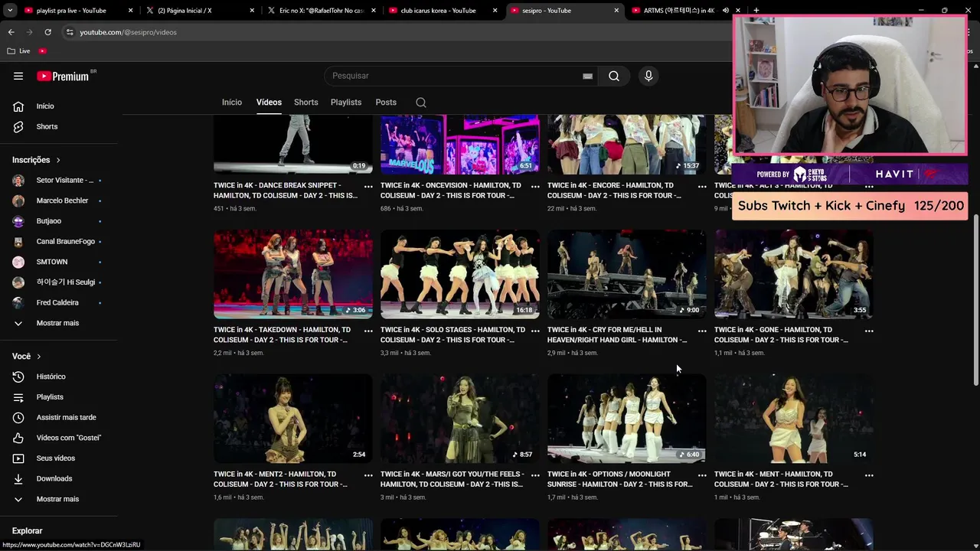Switch to Playlists channel tab

(346, 103)
